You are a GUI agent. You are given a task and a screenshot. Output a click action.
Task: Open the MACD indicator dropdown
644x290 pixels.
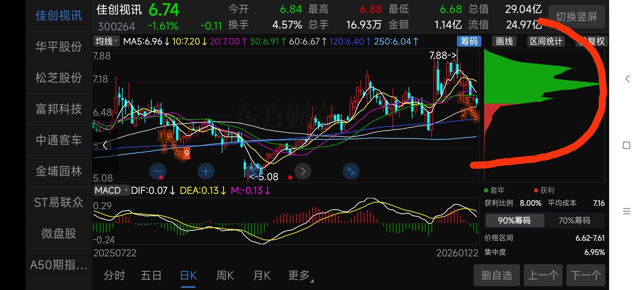point(111,190)
